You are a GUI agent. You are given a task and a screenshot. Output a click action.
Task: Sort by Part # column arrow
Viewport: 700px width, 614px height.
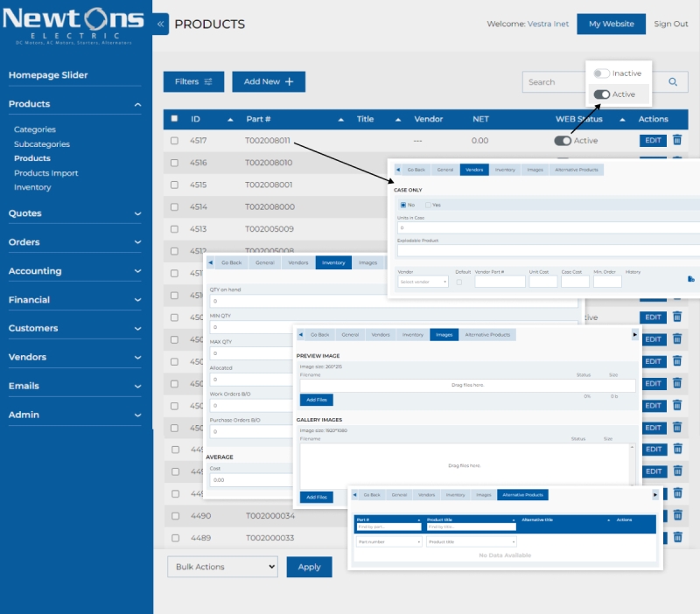[341, 119]
